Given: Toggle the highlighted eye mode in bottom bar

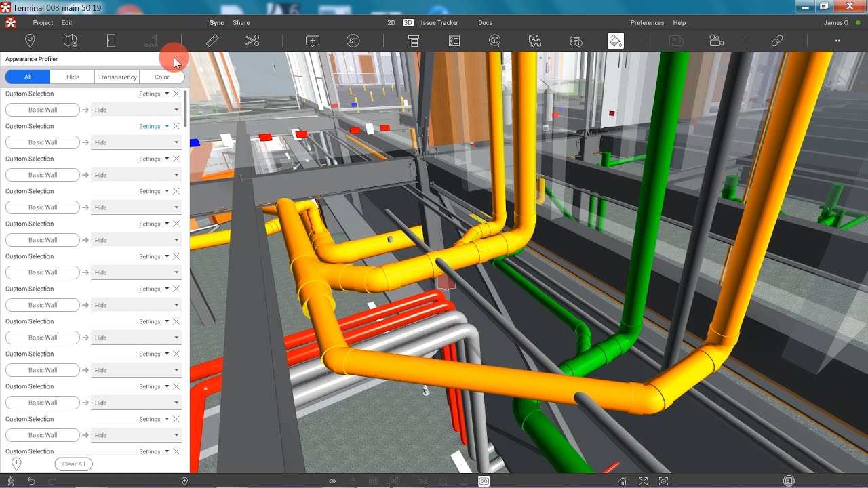Looking at the screenshot, I should [484, 481].
